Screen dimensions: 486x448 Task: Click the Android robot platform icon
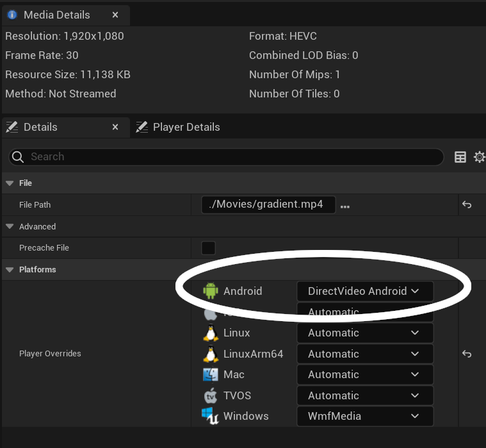pyautogui.click(x=211, y=291)
